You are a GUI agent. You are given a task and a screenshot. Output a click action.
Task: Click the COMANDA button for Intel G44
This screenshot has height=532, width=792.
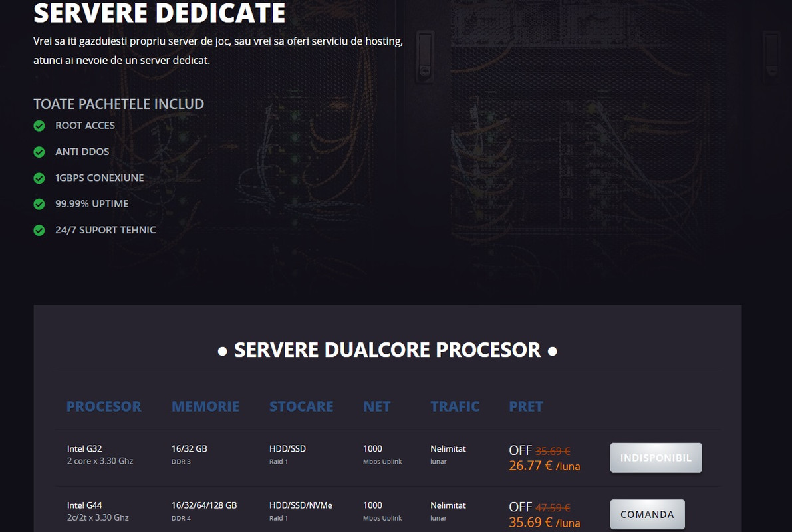(647, 514)
